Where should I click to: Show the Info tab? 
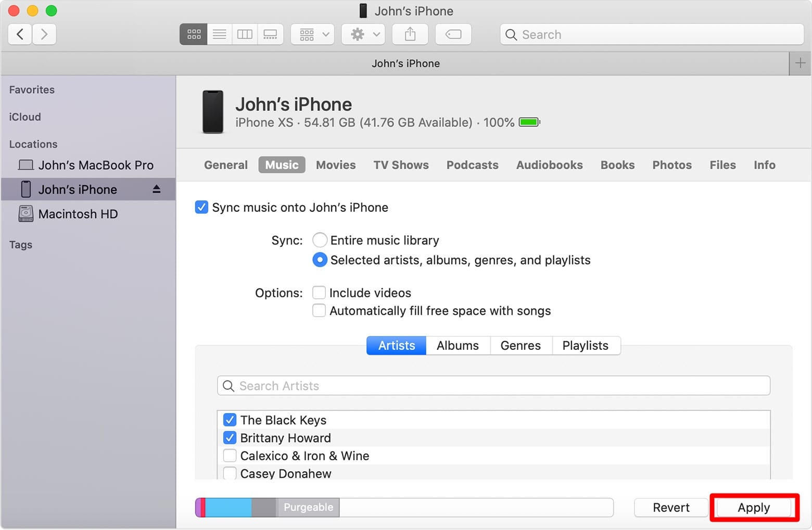coord(764,165)
